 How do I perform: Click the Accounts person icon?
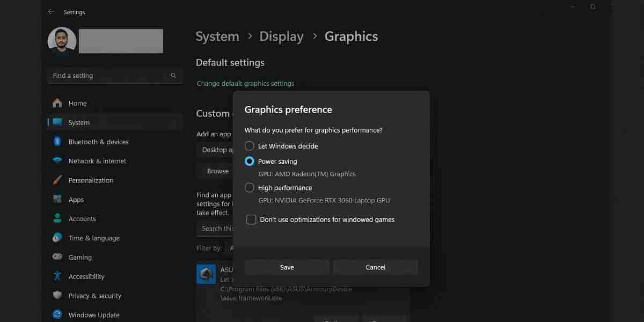[x=57, y=219]
